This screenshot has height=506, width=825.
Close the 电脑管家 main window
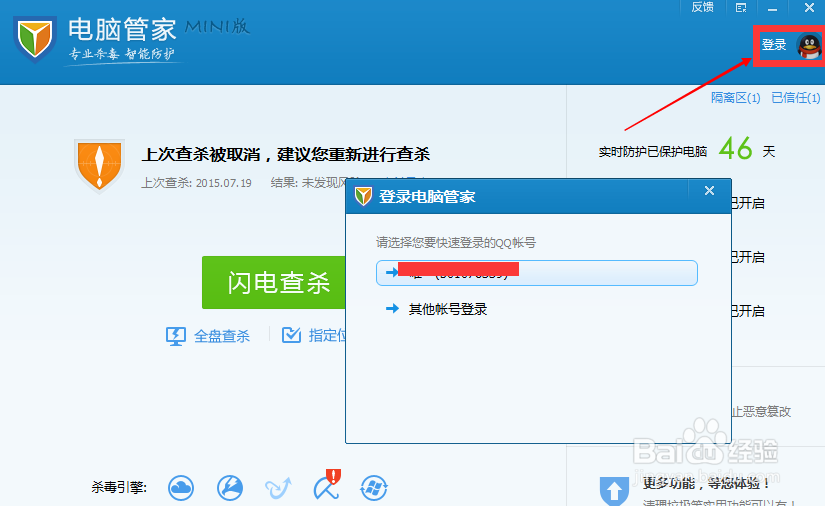pos(809,8)
